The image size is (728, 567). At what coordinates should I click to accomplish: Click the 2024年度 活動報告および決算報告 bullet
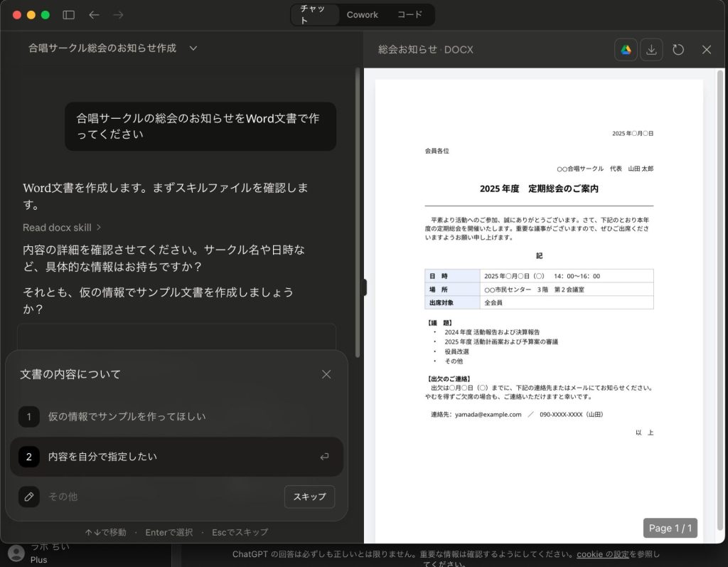(x=492, y=332)
